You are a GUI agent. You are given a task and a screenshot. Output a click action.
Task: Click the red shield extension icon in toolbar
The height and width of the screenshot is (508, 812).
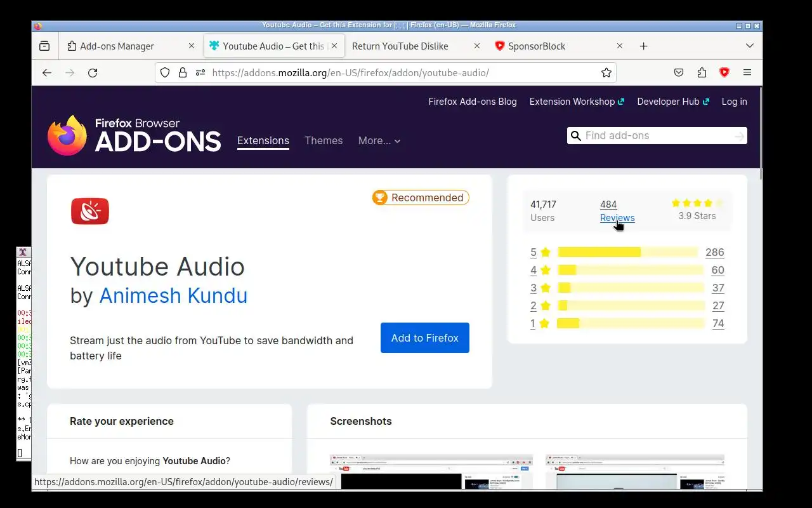pyautogui.click(x=724, y=72)
